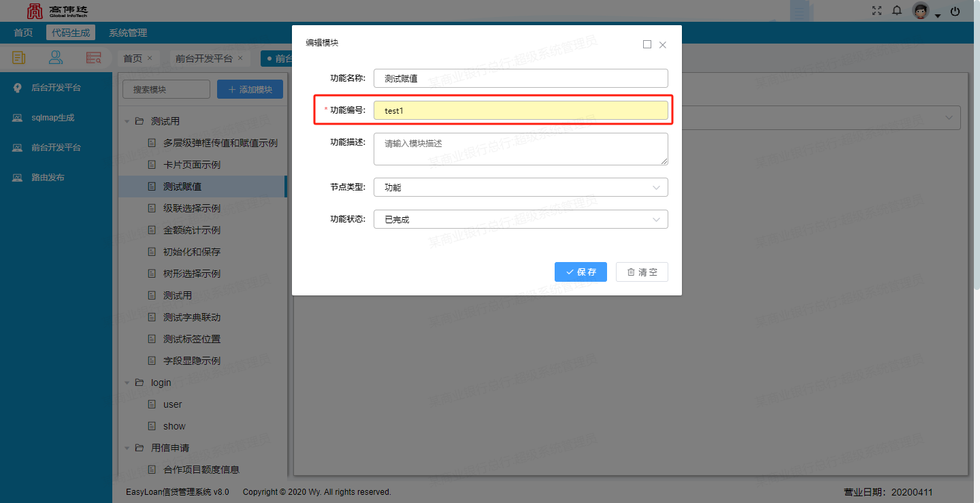Click the 保存 button to save
Image resolution: width=980 pixels, height=503 pixels.
[581, 272]
